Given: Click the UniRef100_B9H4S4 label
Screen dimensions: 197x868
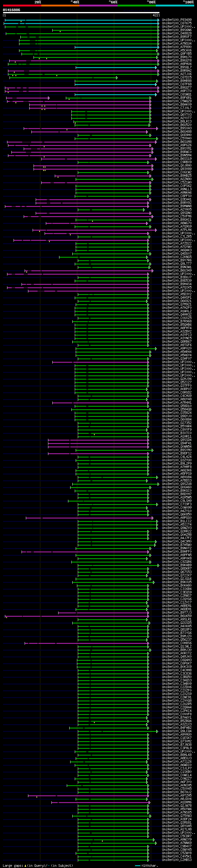Looking at the screenshot, I should pos(177,284).
